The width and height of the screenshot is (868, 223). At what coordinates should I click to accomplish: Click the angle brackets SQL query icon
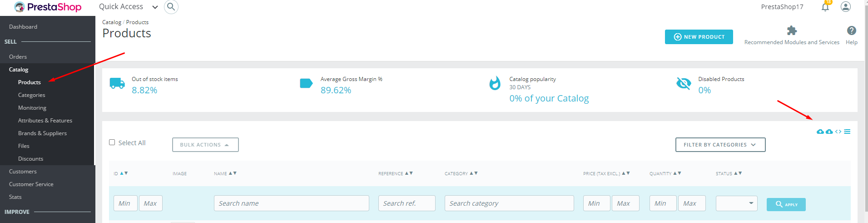[838, 132]
